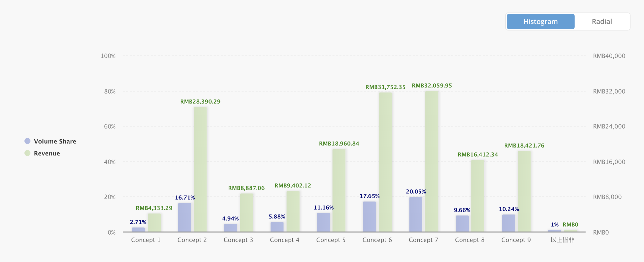
Task: Click the green Revenue legend dot
Action: point(27,153)
